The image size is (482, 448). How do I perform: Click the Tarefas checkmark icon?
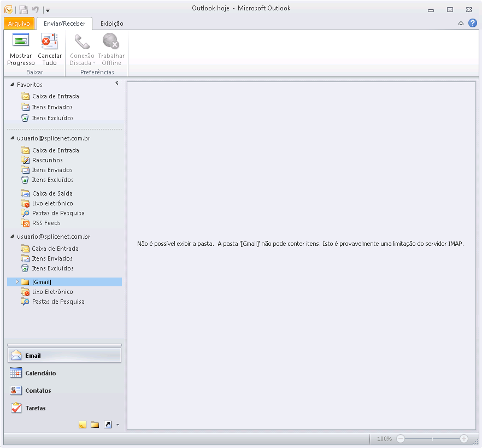[16, 408]
